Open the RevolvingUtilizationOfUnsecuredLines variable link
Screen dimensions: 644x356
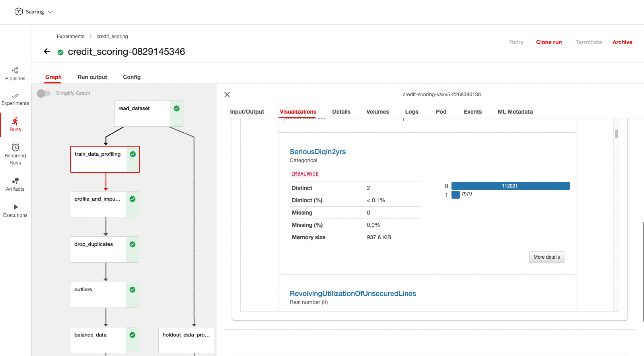(353, 294)
